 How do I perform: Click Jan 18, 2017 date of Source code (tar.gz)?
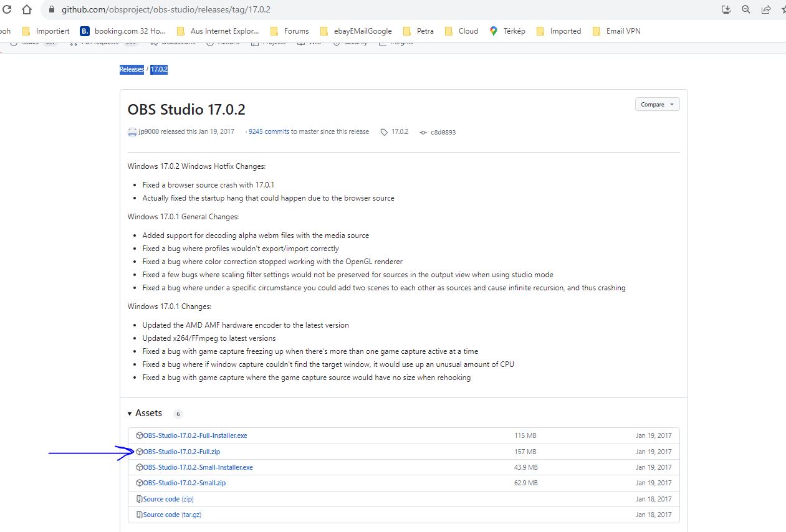[x=654, y=515]
